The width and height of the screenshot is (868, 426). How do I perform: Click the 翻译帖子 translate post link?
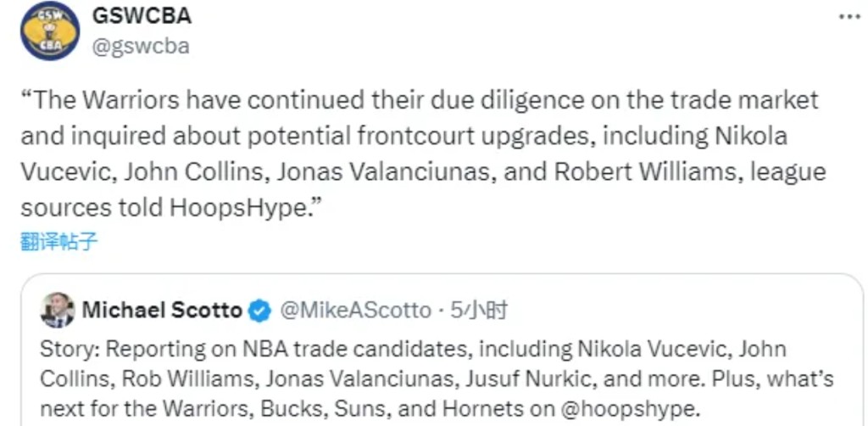point(58,242)
